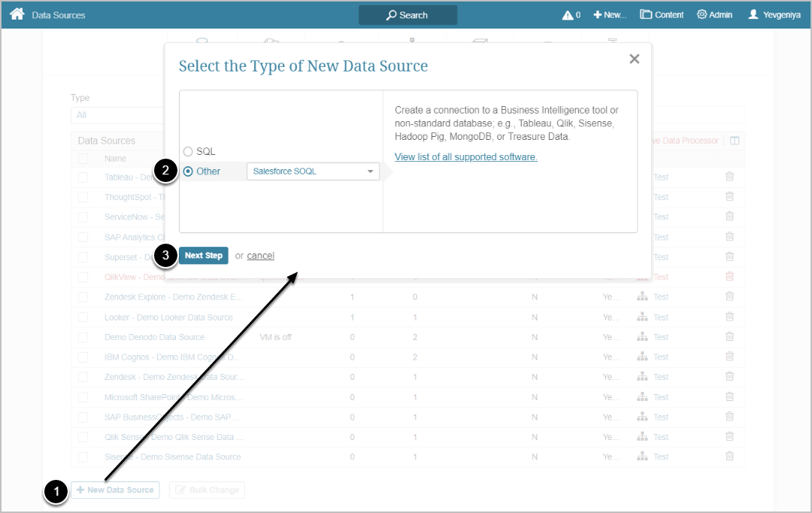Check the Sisense data source row
The image size is (812, 513).
(83, 457)
